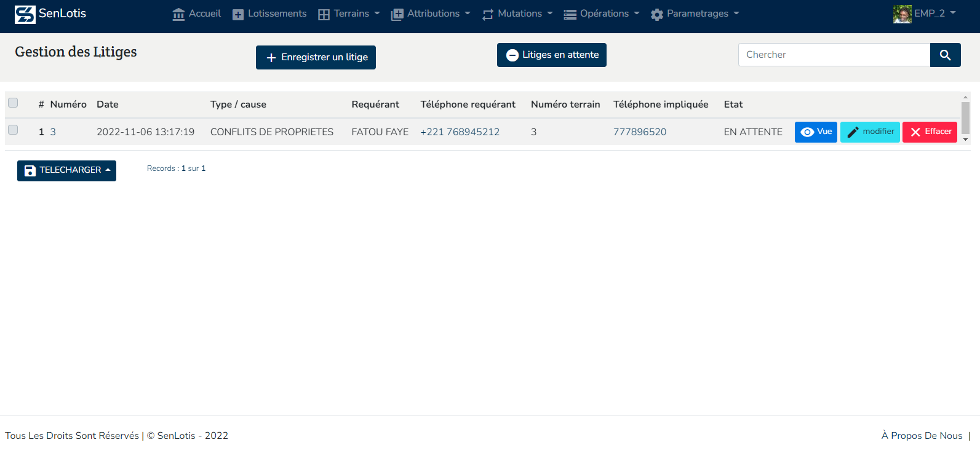Click the magnifier search button
The image size is (980, 469).
[945, 55]
